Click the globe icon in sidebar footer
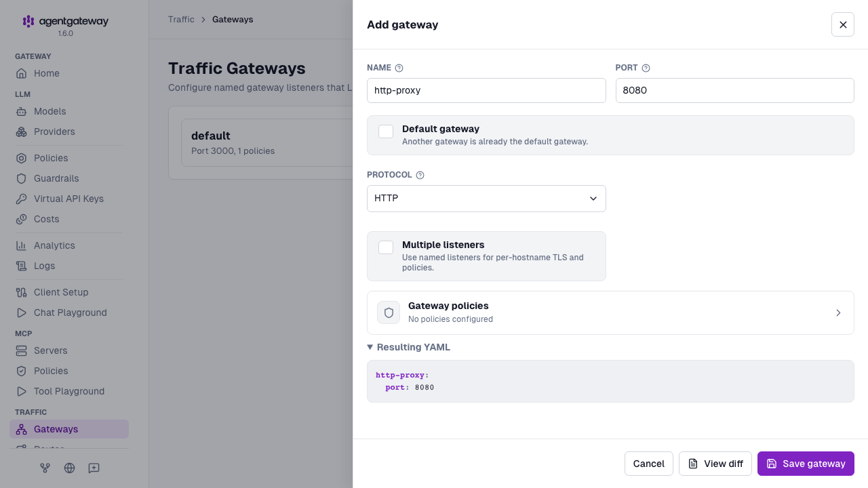Viewport: 868px width, 488px height. pyautogui.click(x=69, y=468)
